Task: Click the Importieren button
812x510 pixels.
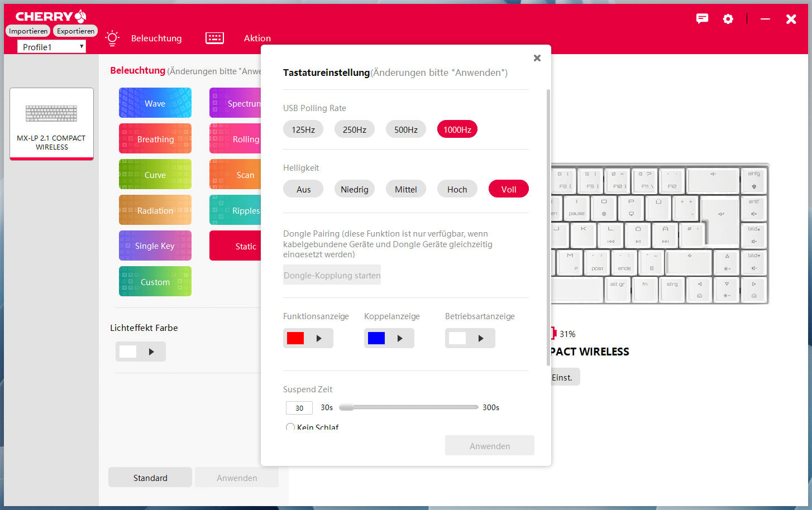Action: [28, 31]
